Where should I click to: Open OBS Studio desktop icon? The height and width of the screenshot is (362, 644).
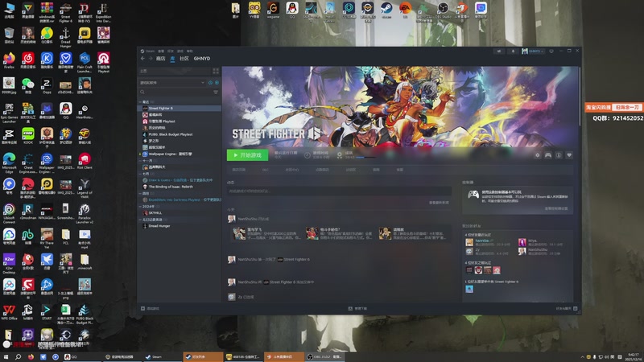(x=443, y=10)
